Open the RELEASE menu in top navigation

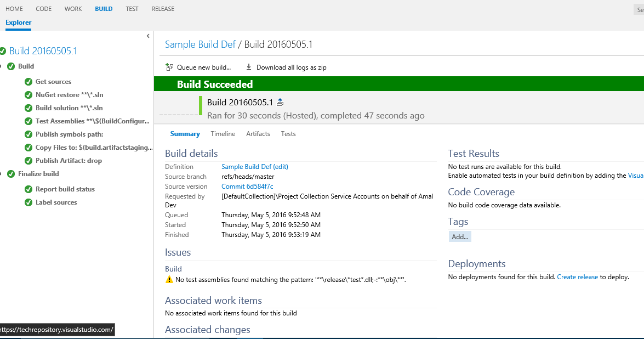162,9
